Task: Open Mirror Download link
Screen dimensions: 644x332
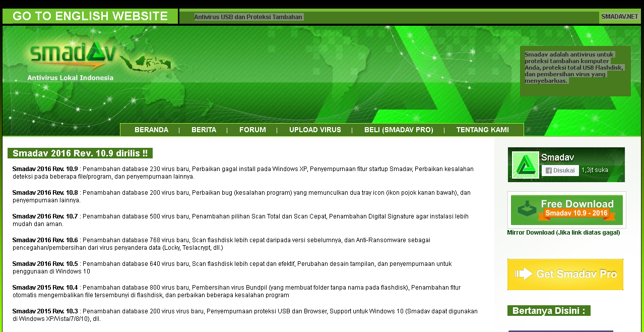Action: [563, 233]
